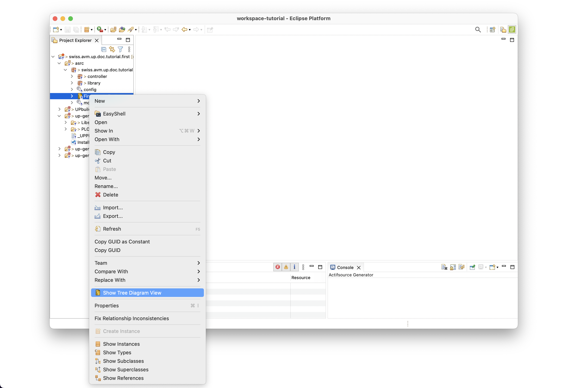The height and width of the screenshot is (388, 588).
Task: Toggle Link with Editor in Project Explorer
Action: (x=112, y=49)
